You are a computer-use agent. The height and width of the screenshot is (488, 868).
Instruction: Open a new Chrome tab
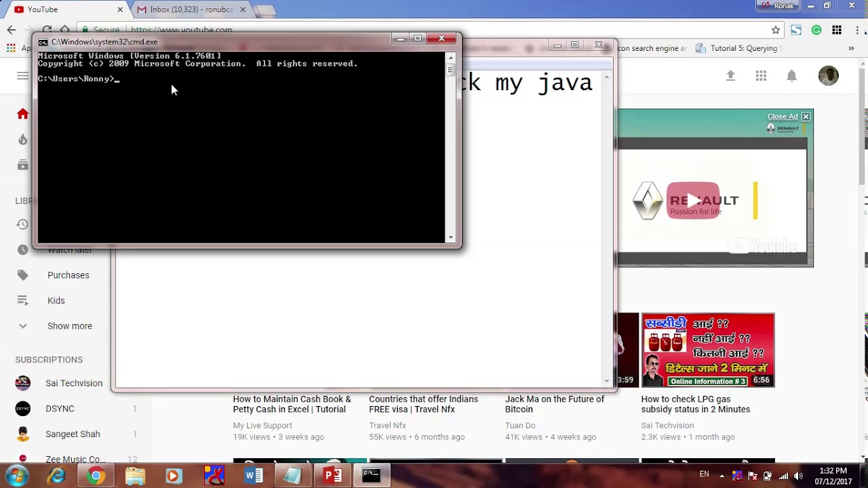(265, 10)
